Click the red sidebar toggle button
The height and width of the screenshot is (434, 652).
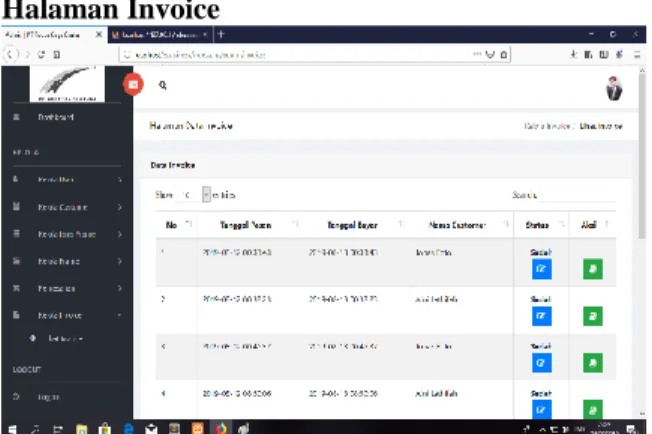click(133, 84)
